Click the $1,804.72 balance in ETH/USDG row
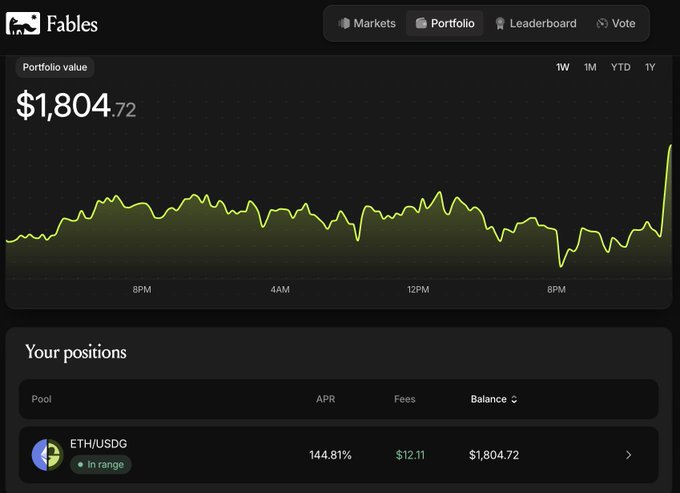680x493 pixels. 494,455
